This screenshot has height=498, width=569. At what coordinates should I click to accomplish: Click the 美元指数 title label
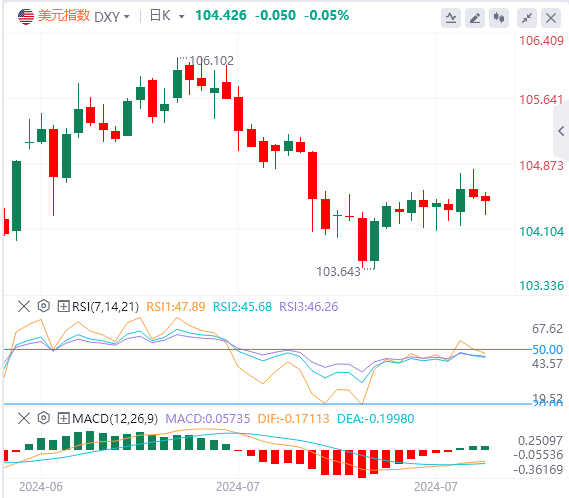64,16
